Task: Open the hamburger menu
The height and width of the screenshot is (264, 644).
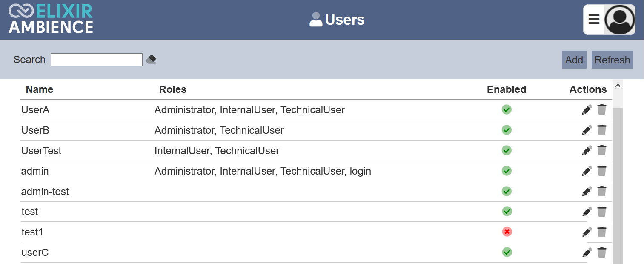Action: pos(594,20)
